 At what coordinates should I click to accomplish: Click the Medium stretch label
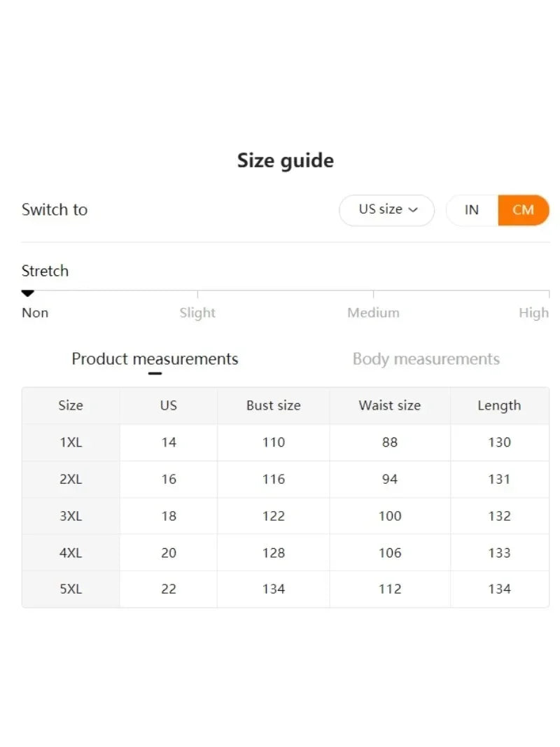(373, 313)
